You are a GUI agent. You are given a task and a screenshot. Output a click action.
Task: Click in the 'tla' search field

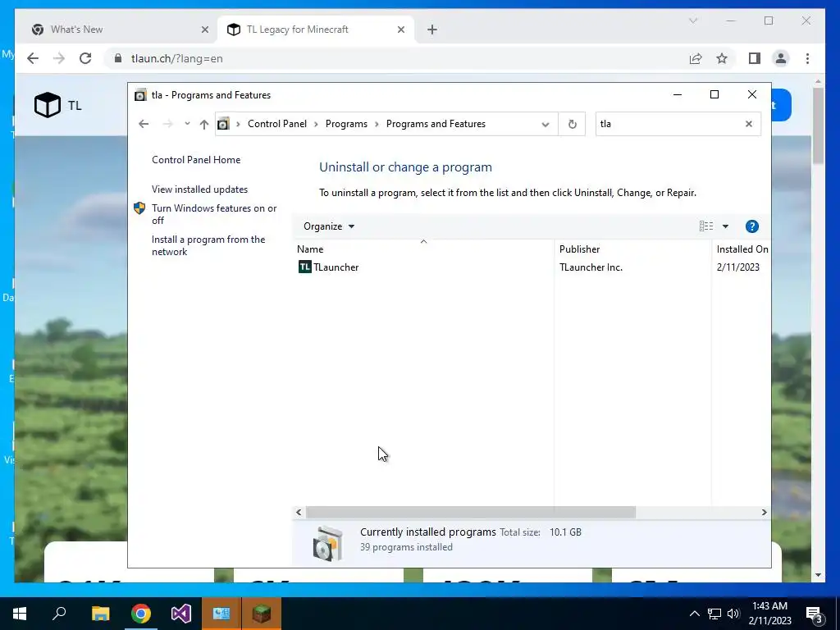point(669,124)
